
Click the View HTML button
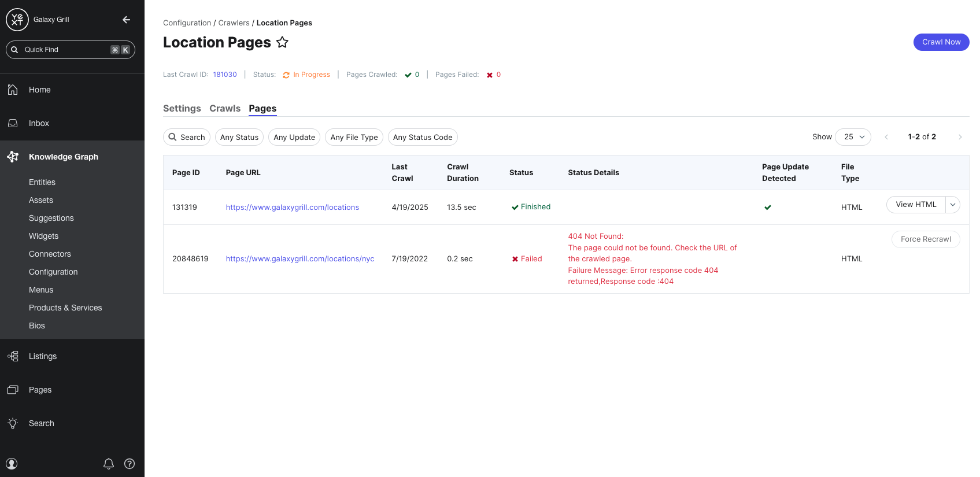(916, 205)
